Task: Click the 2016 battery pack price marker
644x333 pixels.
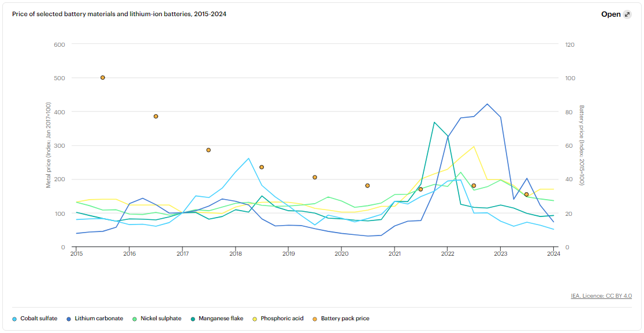Action: [156, 117]
